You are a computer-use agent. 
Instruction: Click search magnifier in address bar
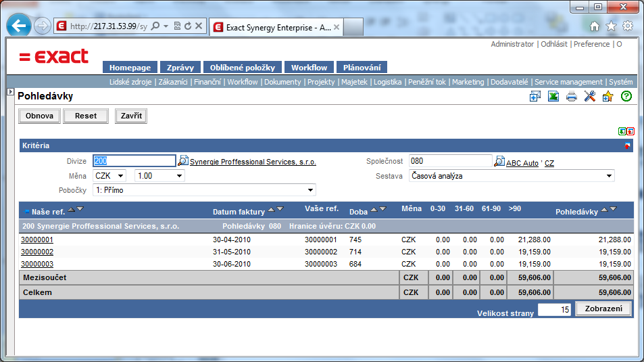155,26
